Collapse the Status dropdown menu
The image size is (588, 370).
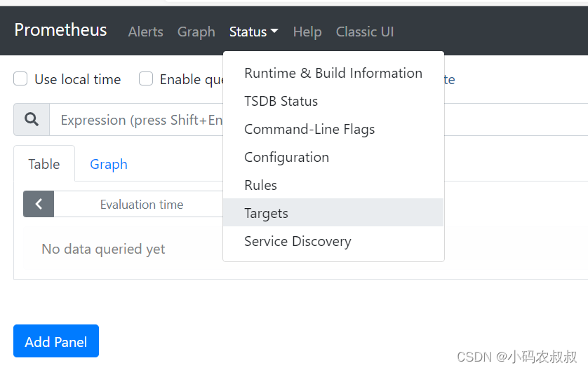(x=253, y=32)
